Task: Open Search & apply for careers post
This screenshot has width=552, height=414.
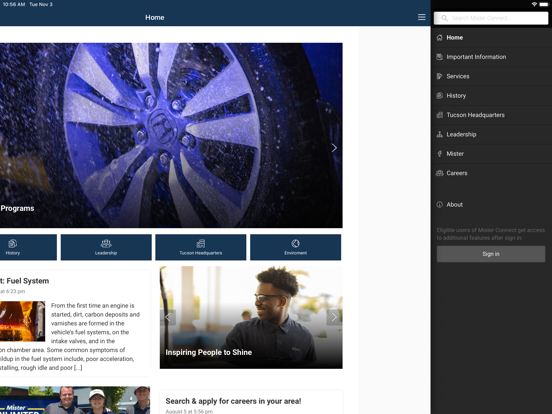Action: click(x=233, y=401)
